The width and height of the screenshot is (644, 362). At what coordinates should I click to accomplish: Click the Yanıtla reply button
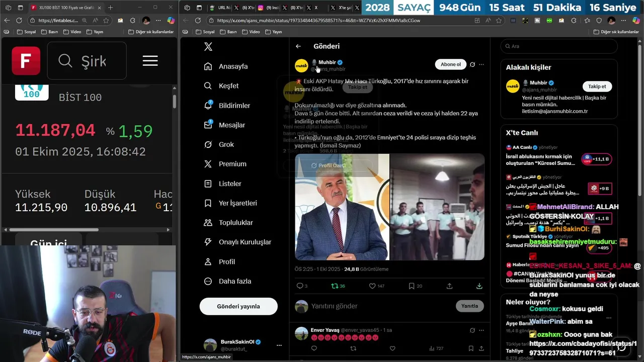(x=470, y=306)
